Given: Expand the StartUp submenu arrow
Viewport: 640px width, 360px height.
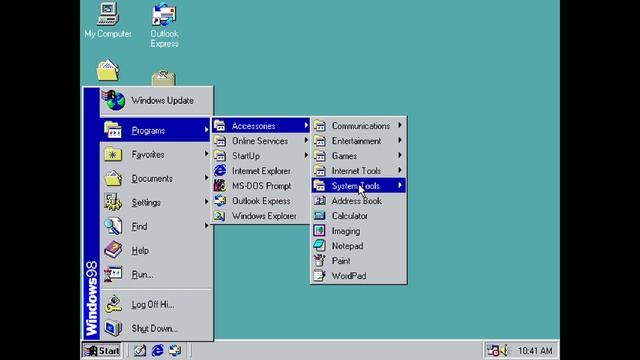Looking at the screenshot, I should tap(306, 156).
